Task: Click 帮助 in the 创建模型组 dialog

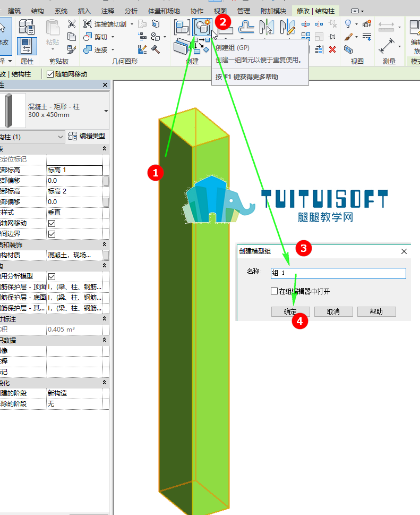Action: pos(376,311)
